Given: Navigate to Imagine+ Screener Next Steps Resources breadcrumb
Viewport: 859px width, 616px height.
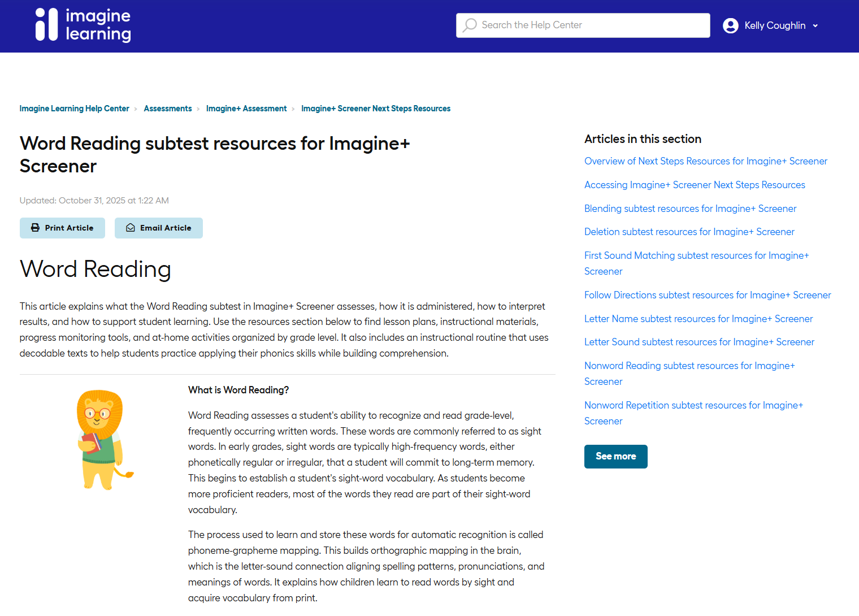Looking at the screenshot, I should tap(375, 108).
